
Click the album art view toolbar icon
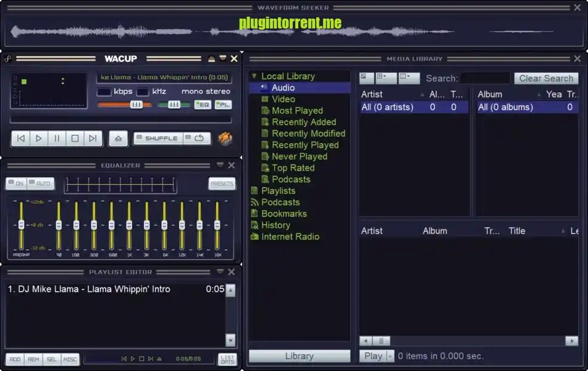click(x=366, y=78)
